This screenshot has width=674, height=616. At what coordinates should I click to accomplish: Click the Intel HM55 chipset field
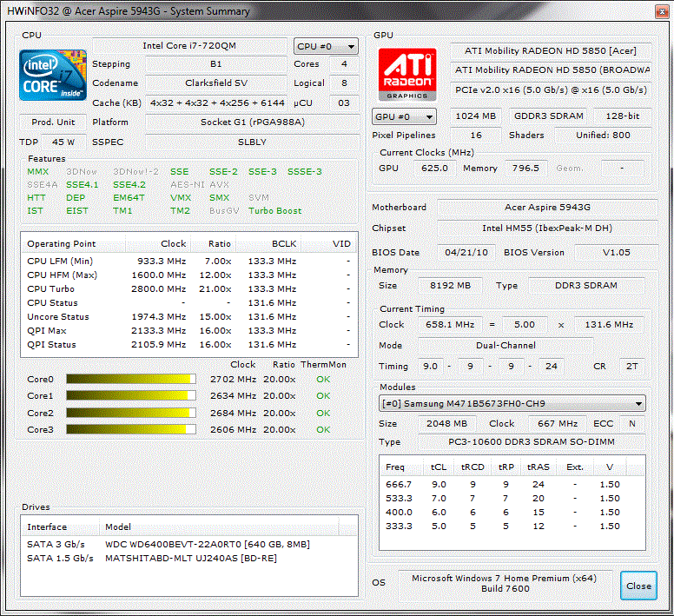pos(547,228)
